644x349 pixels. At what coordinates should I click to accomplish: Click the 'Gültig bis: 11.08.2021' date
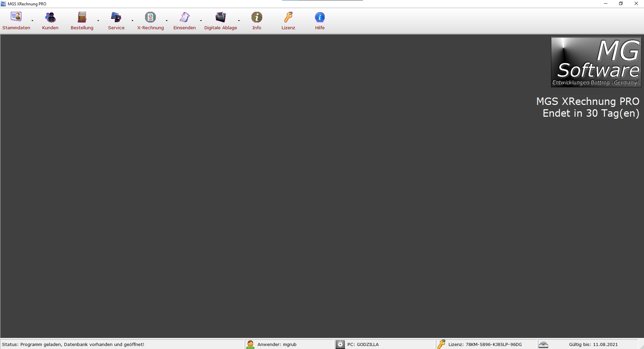coord(593,344)
